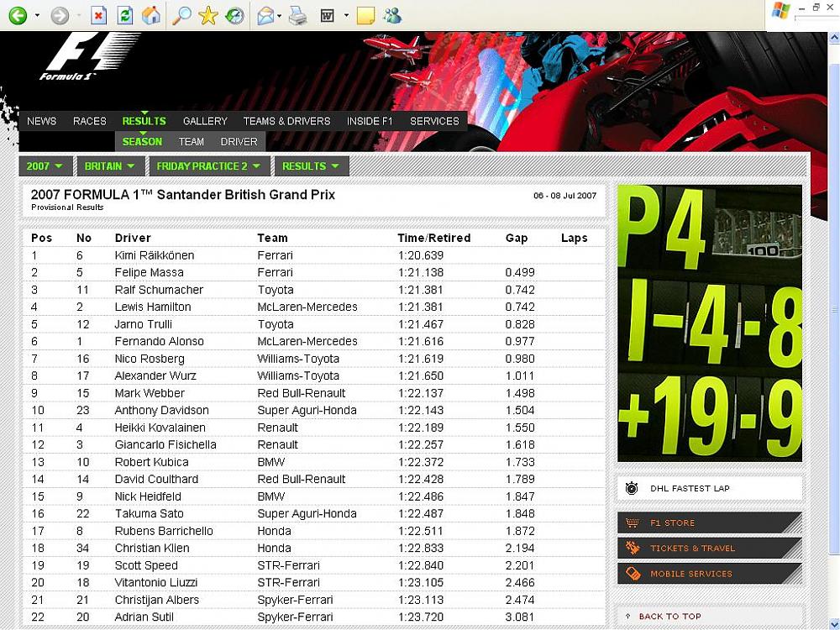Click the Laps column header
Image resolution: width=840 pixels, height=630 pixels.
point(575,238)
